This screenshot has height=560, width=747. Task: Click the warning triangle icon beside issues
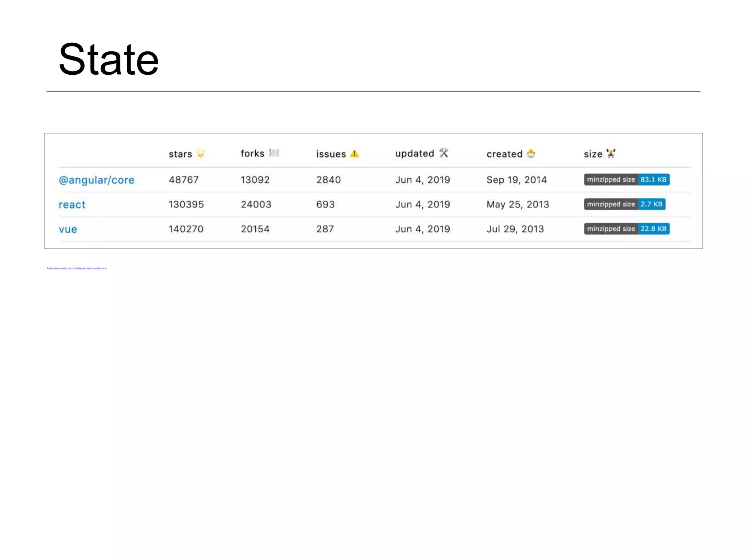pyautogui.click(x=354, y=153)
